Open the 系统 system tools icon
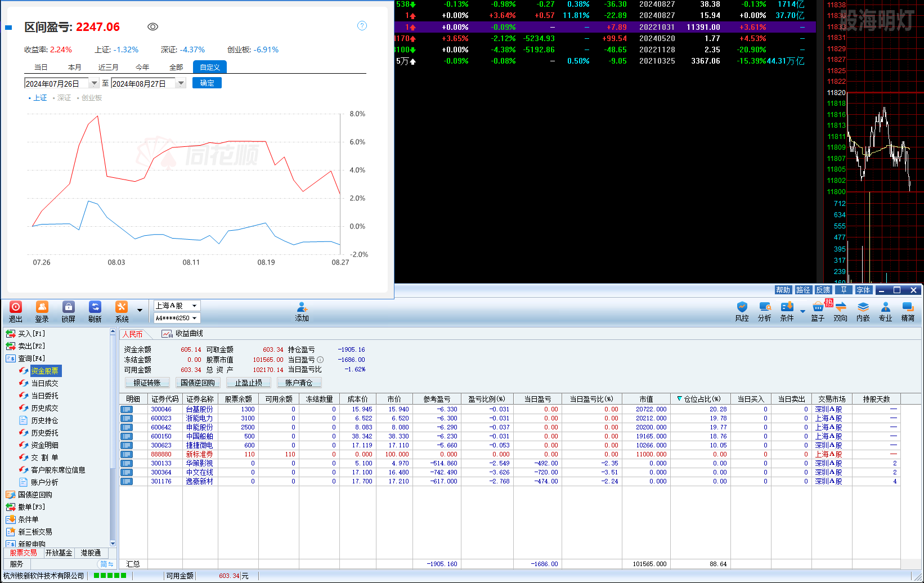Screen dimensions: 924x583 click(x=122, y=307)
